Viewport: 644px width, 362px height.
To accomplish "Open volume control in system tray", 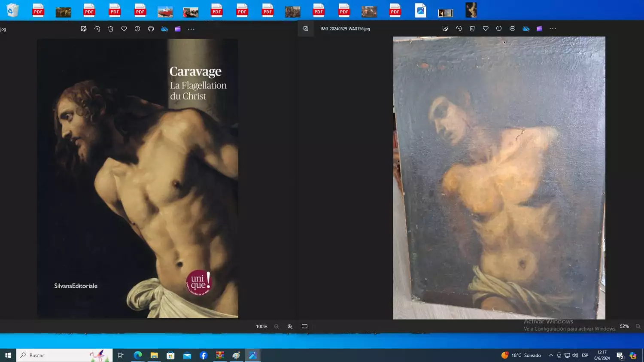I will [575, 355].
